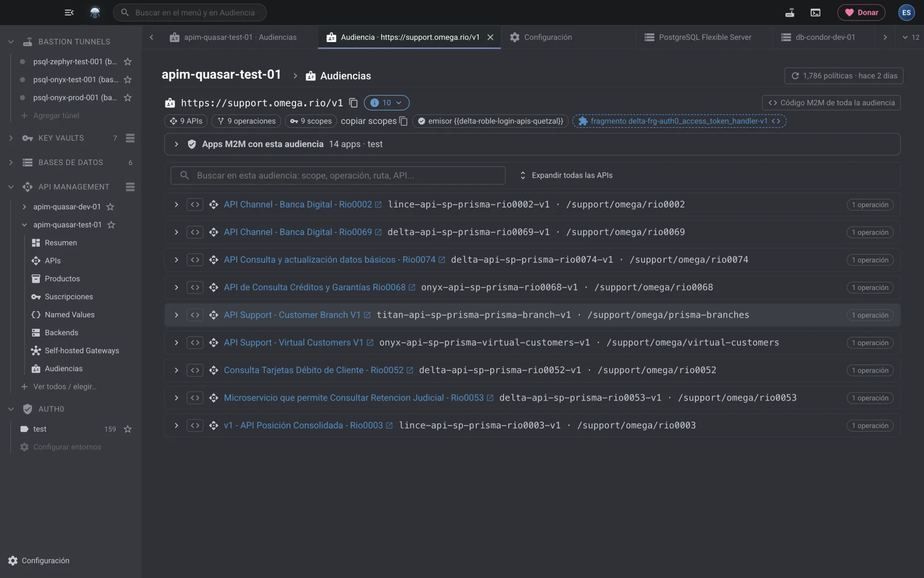Star the psql-zephyr-test-001 tunnel
The image size is (924, 578).
tap(128, 61)
